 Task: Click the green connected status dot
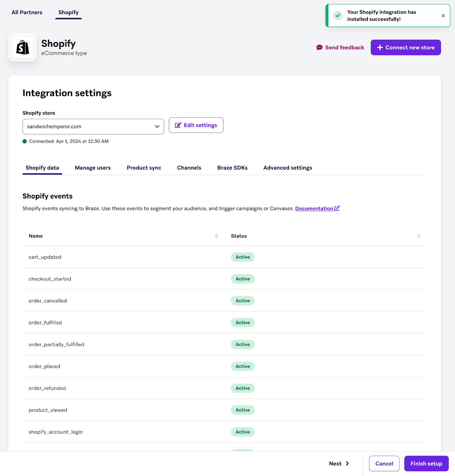25,141
